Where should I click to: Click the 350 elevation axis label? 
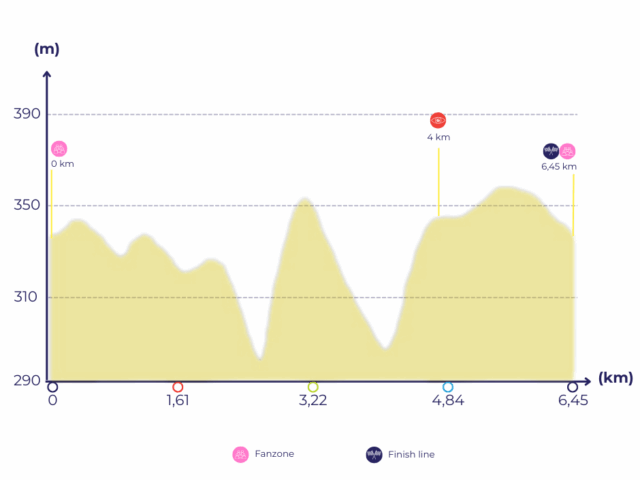28,206
